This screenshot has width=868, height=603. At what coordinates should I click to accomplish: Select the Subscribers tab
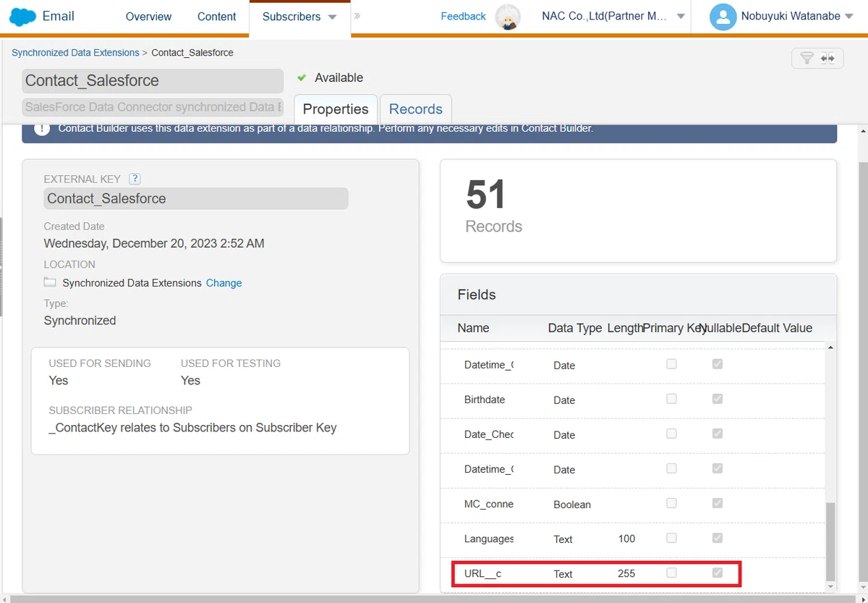point(292,17)
